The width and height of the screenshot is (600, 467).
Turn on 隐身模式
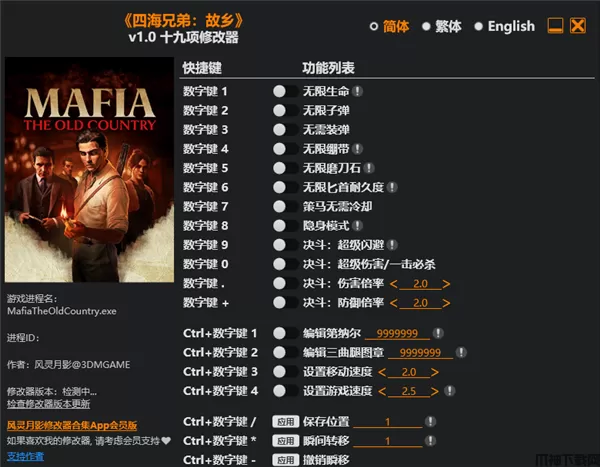pos(285,225)
